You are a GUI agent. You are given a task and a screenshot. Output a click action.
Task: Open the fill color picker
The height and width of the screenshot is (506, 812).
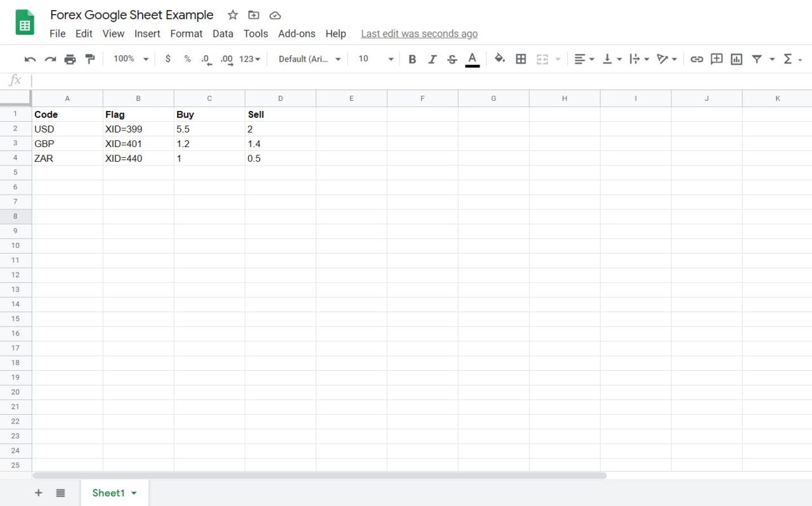tap(501, 58)
